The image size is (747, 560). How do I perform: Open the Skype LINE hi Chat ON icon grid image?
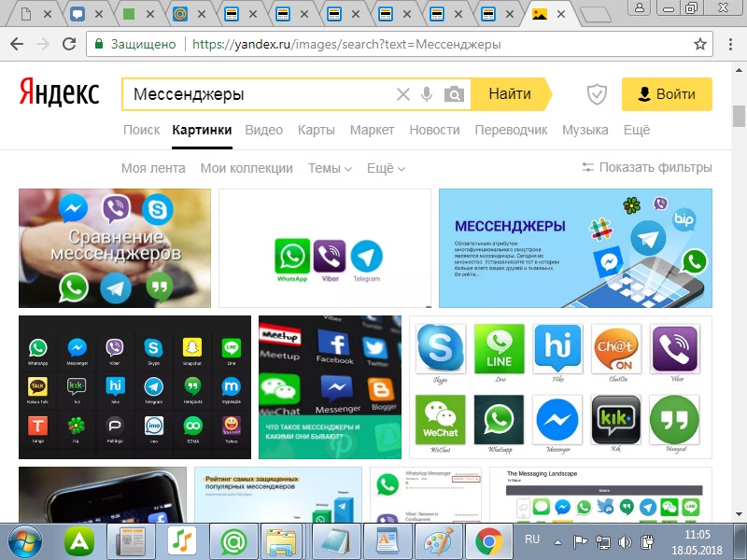[x=561, y=387]
